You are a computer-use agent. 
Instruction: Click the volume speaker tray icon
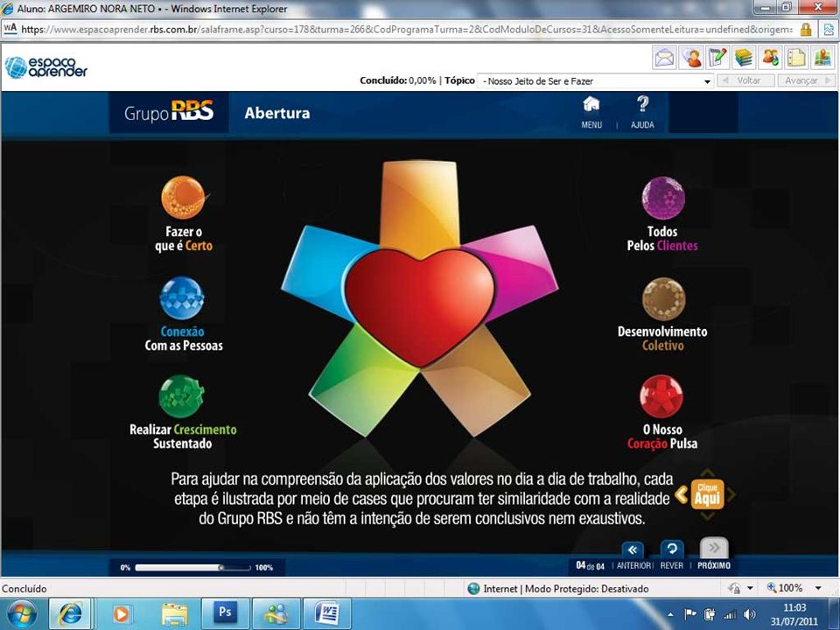(750, 614)
